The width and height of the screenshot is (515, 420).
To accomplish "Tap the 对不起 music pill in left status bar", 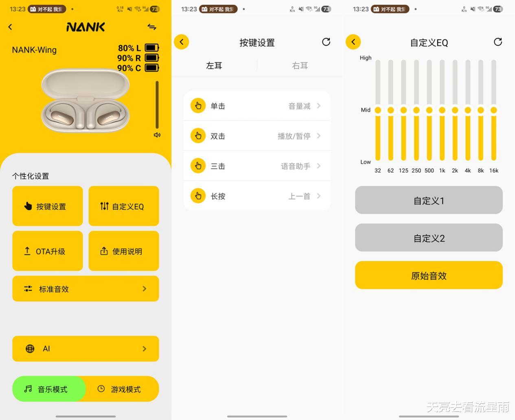I will click(47, 9).
